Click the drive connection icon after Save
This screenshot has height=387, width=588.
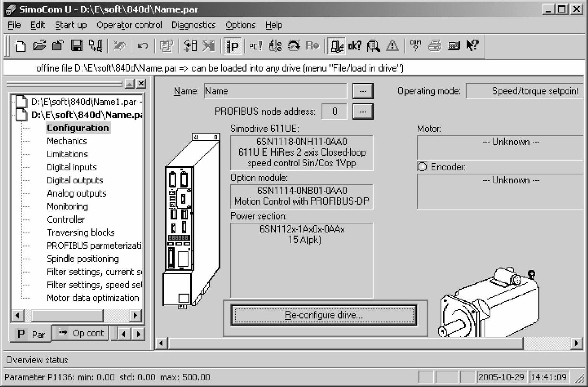tap(95, 46)
